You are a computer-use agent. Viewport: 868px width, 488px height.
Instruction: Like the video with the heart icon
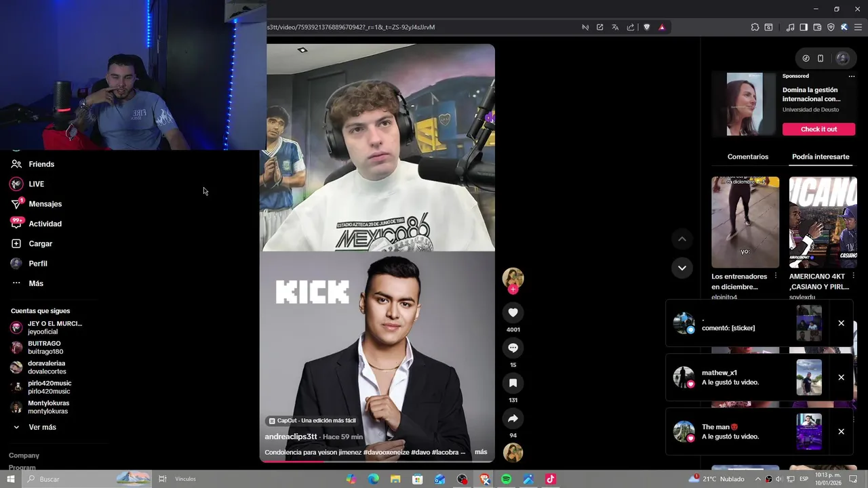click(x=513, y=312)
